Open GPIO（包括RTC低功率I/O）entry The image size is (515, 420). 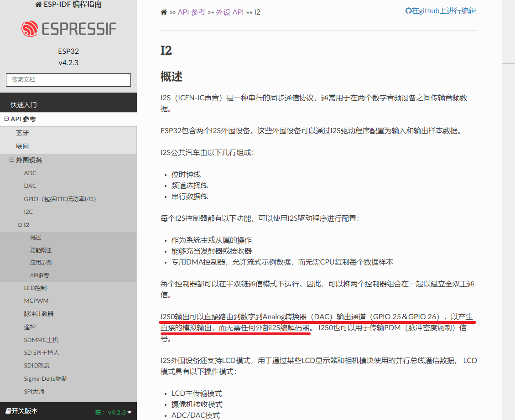[60, 199]
